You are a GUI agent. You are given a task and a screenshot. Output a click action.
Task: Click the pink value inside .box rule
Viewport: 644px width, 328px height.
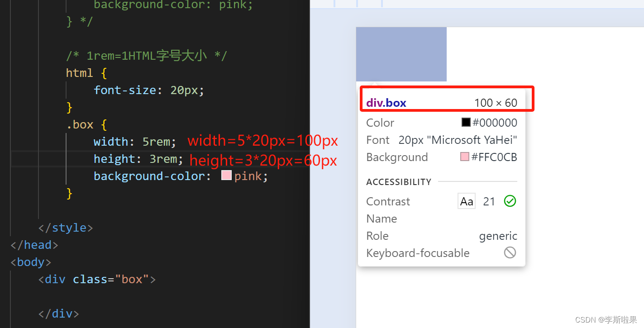pos(248,176)
